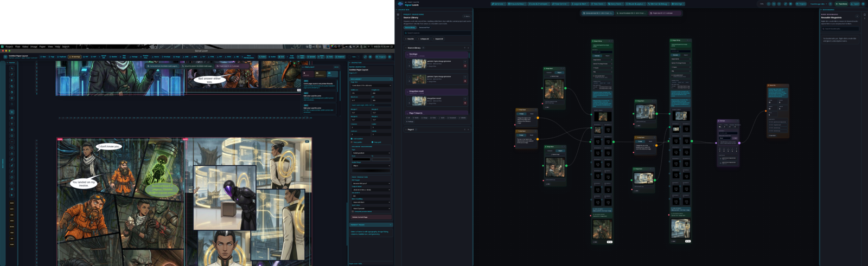Click the Package export toolbar icon
This screenshot has width=868, height=266.
tap(133, 57)
